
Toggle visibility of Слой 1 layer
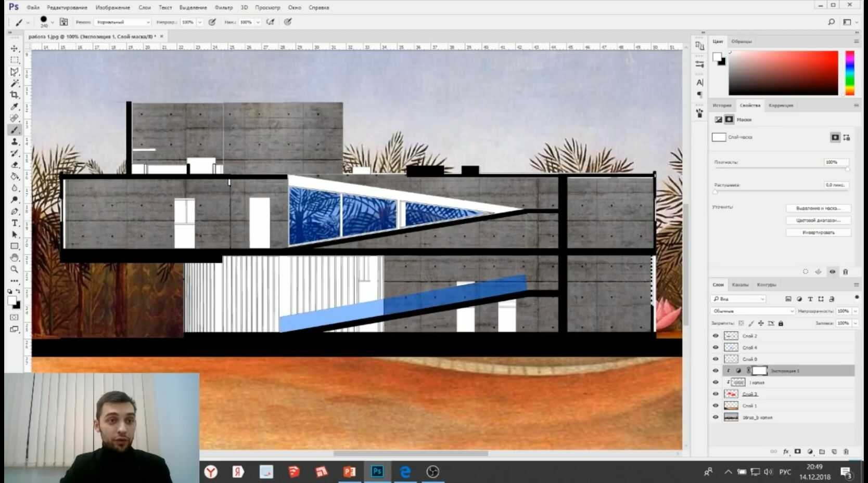coord(716,406)
